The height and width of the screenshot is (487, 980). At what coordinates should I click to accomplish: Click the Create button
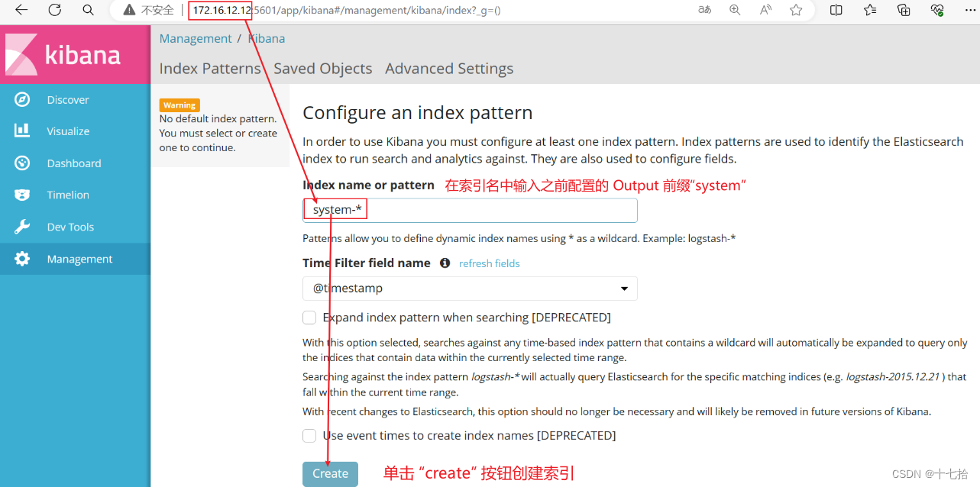(x=330, y=473)
